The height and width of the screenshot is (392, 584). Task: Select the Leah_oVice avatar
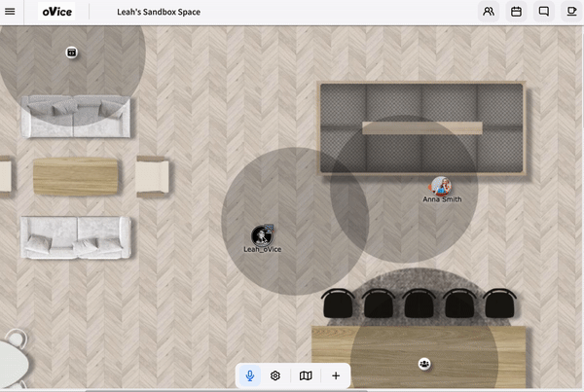262,235
